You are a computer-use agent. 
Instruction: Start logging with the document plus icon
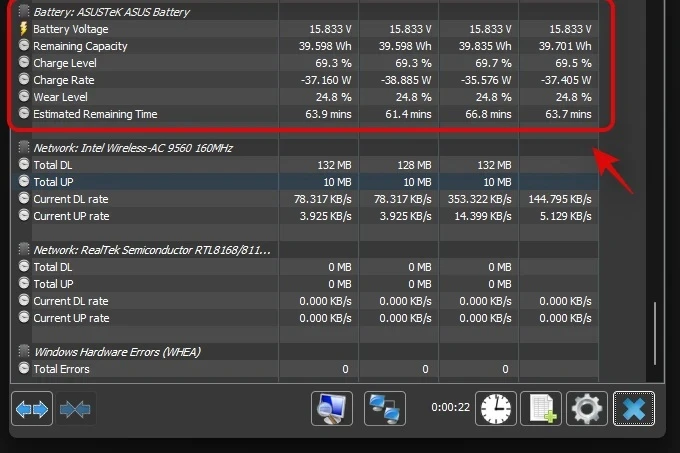(x=542, y=408)
